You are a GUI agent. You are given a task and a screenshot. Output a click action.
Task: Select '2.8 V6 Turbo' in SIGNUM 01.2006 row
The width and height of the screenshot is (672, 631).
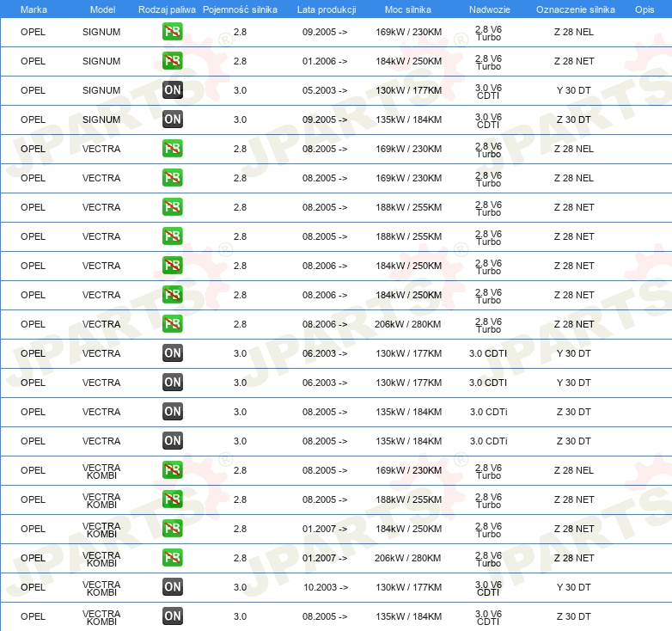(x=488, y=62)
